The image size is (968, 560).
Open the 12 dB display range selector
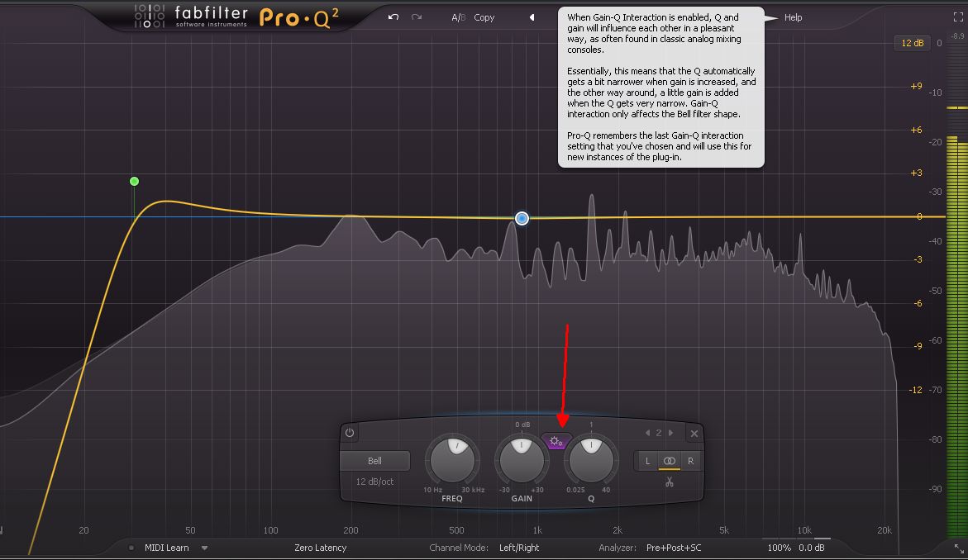point(912,43)
